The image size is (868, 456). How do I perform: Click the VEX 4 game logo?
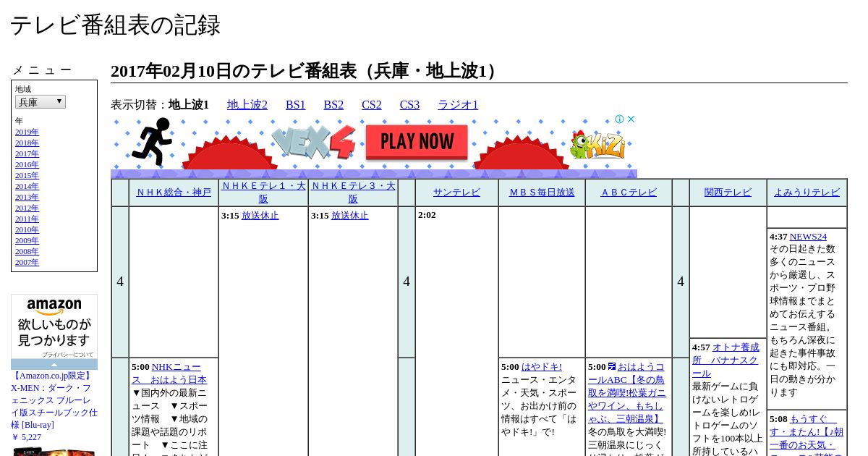coord(313,142)
